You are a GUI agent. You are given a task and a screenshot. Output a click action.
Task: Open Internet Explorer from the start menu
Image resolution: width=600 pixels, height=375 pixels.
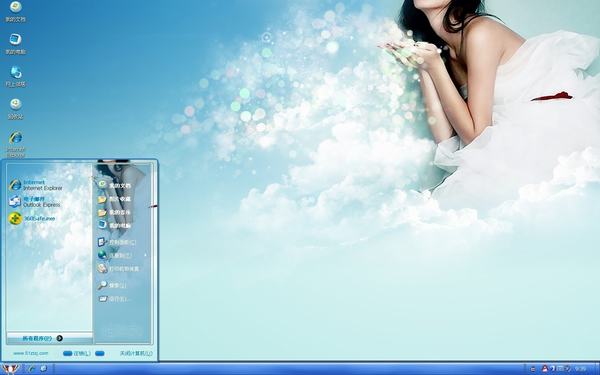[x=35, y=185]
